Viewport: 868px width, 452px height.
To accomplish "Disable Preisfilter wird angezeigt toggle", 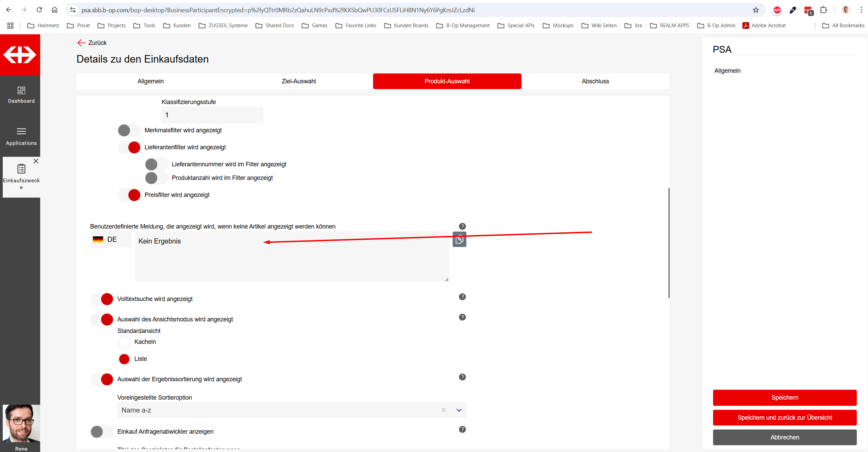I will click(x=129, y=195).
